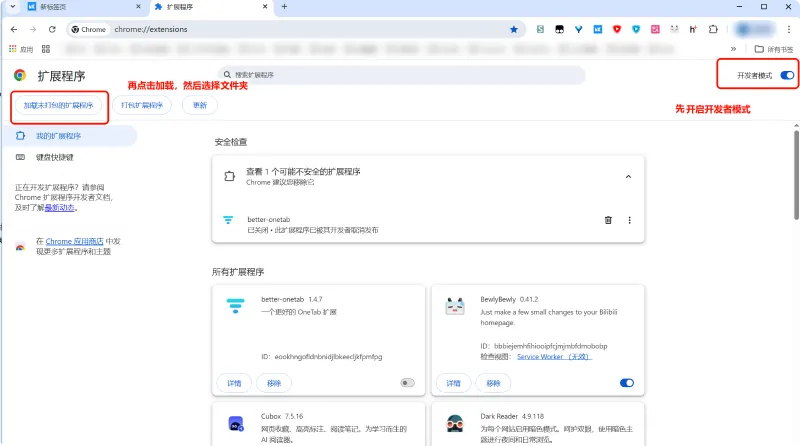Screen dimensions: 800x446
Task: Click the Chrome site info chip in address bar
Action: (89, 30)
